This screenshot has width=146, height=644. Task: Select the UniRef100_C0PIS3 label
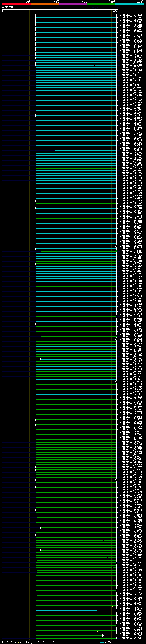[131, 151]
